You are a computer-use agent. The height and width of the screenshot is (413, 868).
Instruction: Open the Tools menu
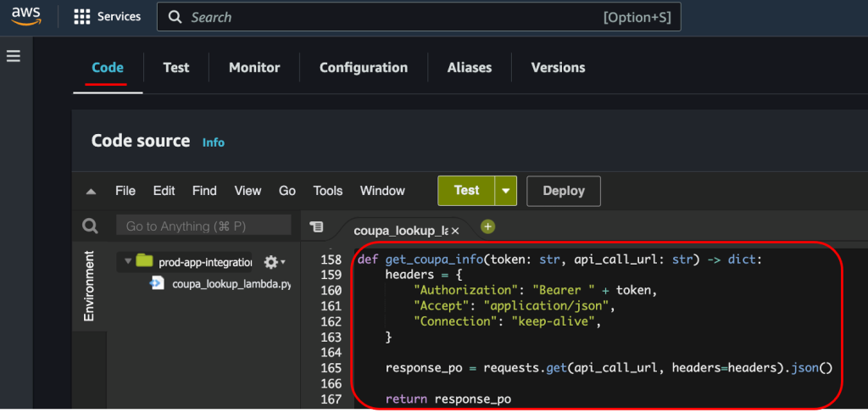[x=328, y=191]
